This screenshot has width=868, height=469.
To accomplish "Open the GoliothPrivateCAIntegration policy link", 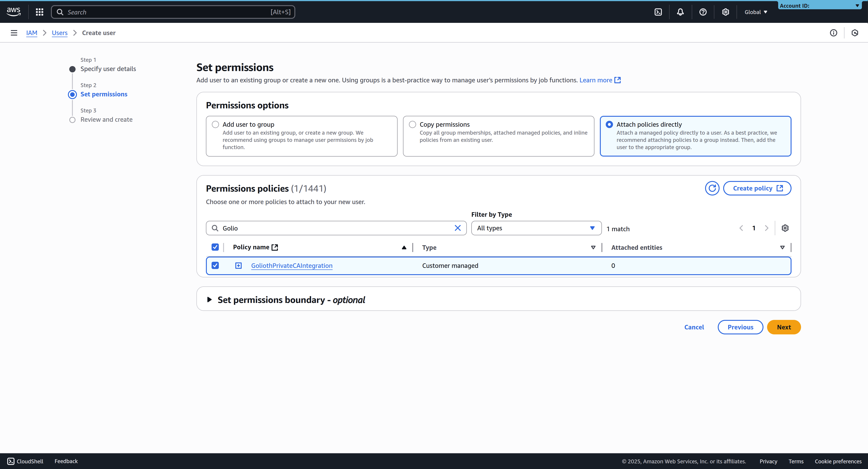I will pos(291,266).
